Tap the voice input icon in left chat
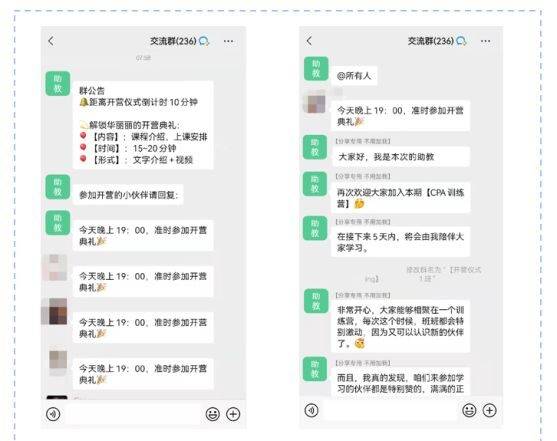 (53, 414)
